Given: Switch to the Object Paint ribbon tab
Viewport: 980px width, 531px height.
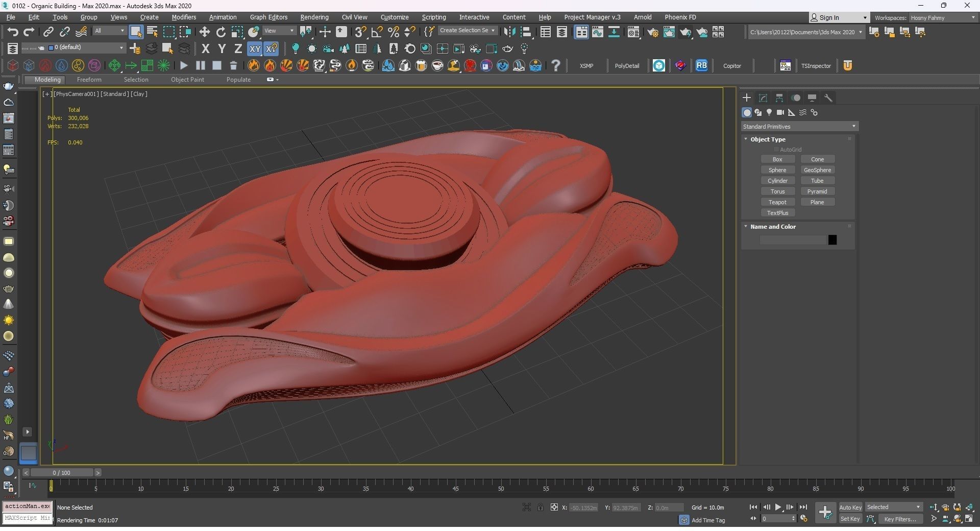Looking at the screenshot, I should click(187, 80).
